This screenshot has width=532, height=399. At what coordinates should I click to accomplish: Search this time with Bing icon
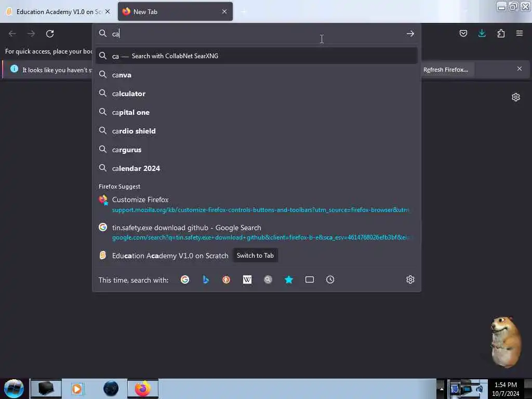point(205,280)
